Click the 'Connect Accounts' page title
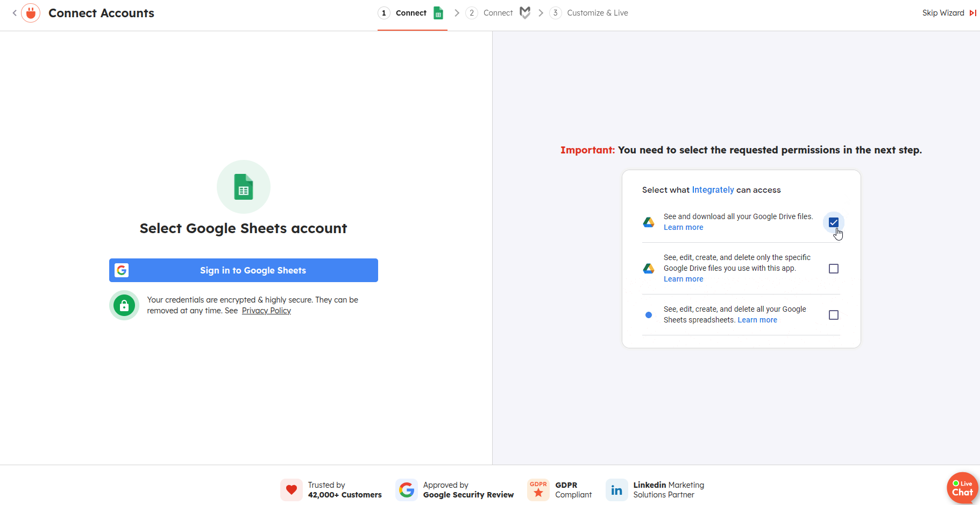Screen dimensions: 980x505 click(x=101, y=13)
